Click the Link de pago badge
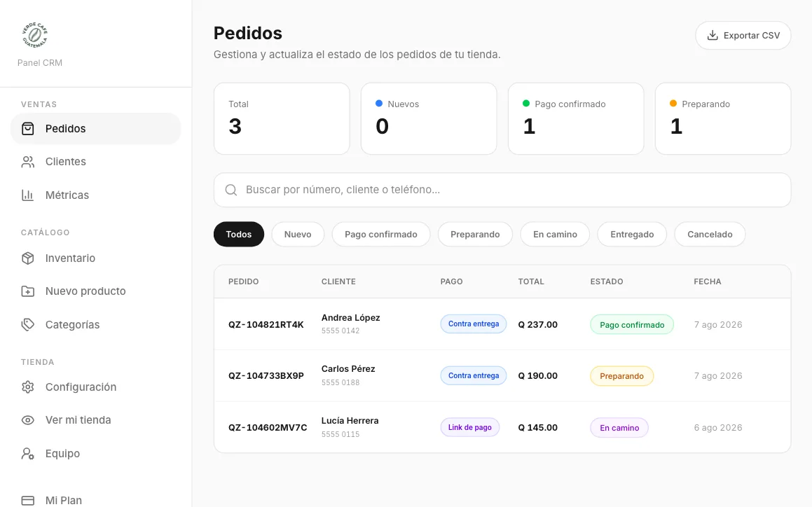This screenshot has width=812, height=507. (469, 428)
